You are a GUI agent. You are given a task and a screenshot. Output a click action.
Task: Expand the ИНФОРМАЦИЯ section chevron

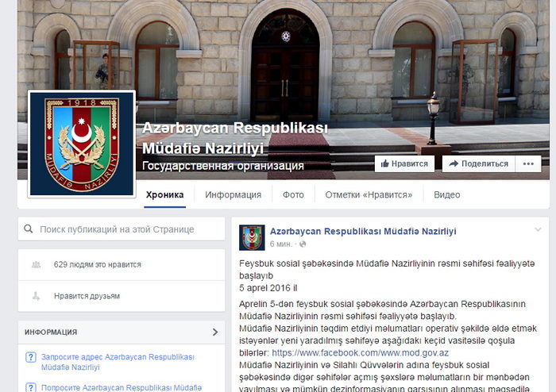215,332
